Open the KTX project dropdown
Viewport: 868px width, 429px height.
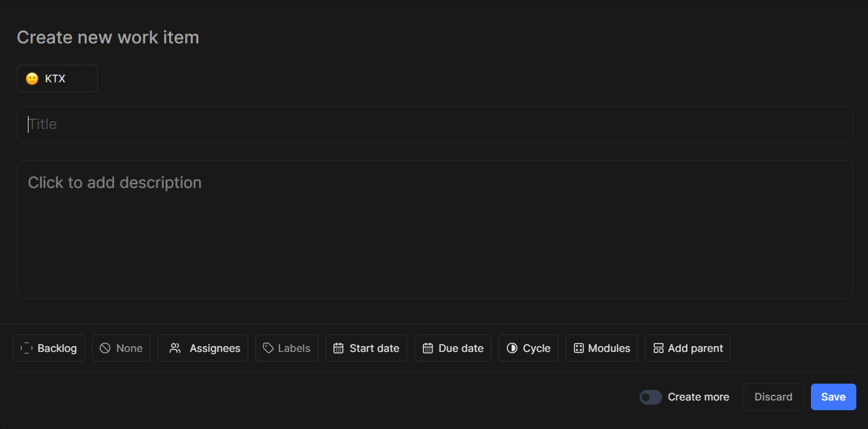57,78
